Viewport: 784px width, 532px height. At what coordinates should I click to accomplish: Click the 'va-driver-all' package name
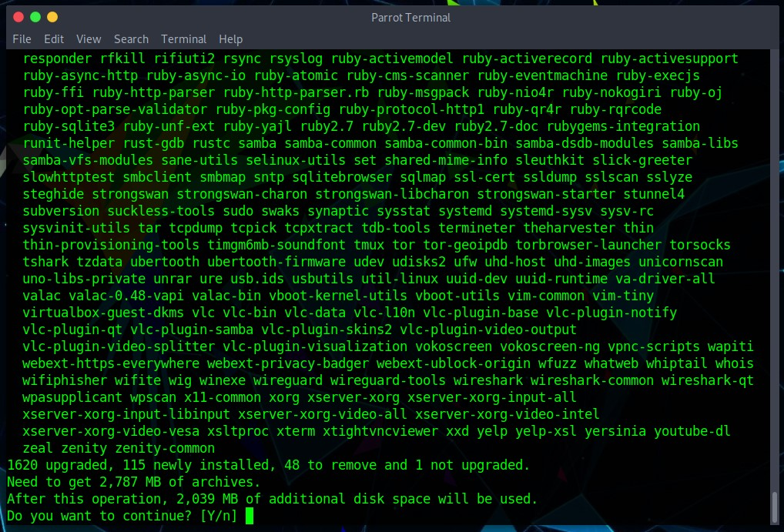click(x=665, y=279)
